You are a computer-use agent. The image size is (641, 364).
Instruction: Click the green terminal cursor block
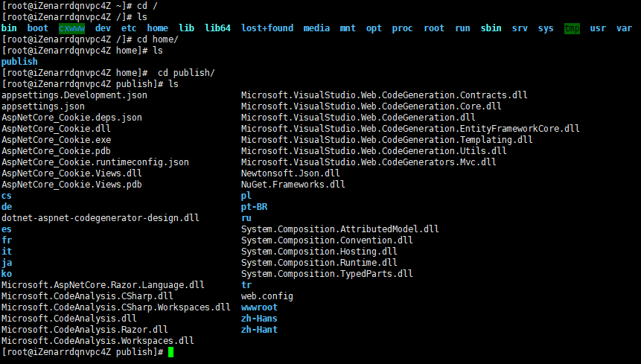pyautogui.click(x=171, y=352)
